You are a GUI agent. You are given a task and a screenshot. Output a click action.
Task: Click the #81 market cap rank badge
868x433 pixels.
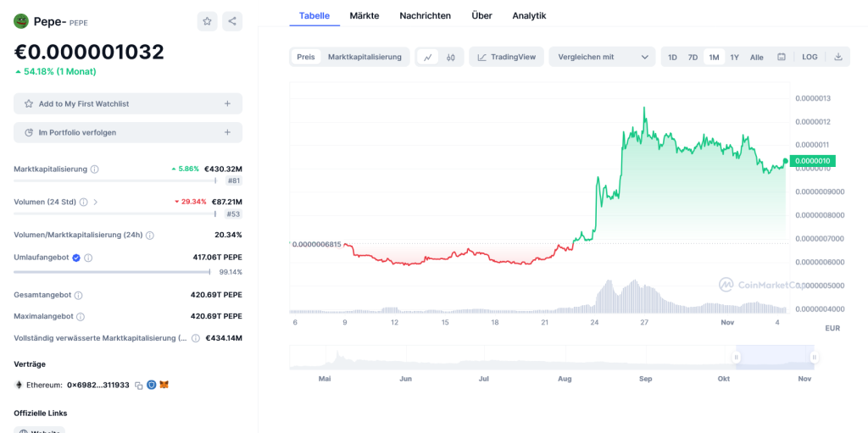pos(233,180)
